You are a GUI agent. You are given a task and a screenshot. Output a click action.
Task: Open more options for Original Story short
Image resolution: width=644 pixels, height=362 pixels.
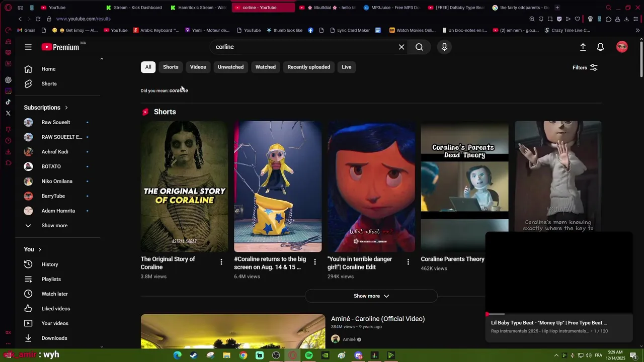tap(221, 262)
